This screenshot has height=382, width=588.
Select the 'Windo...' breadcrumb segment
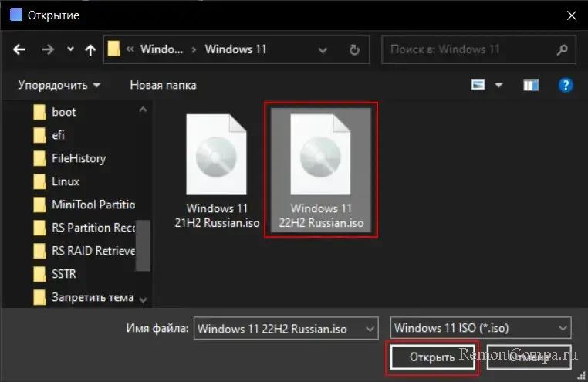(x=161, y=49)
